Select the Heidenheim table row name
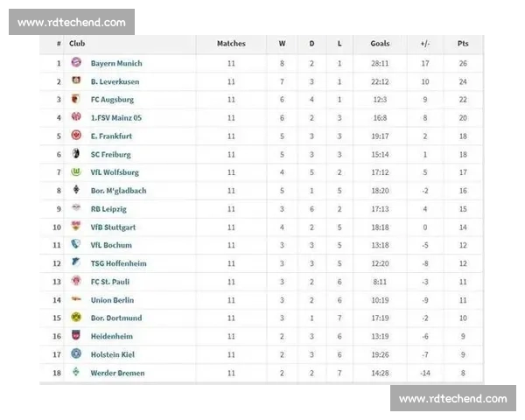This screenshot has height=420, width=525. click(112, 336)
